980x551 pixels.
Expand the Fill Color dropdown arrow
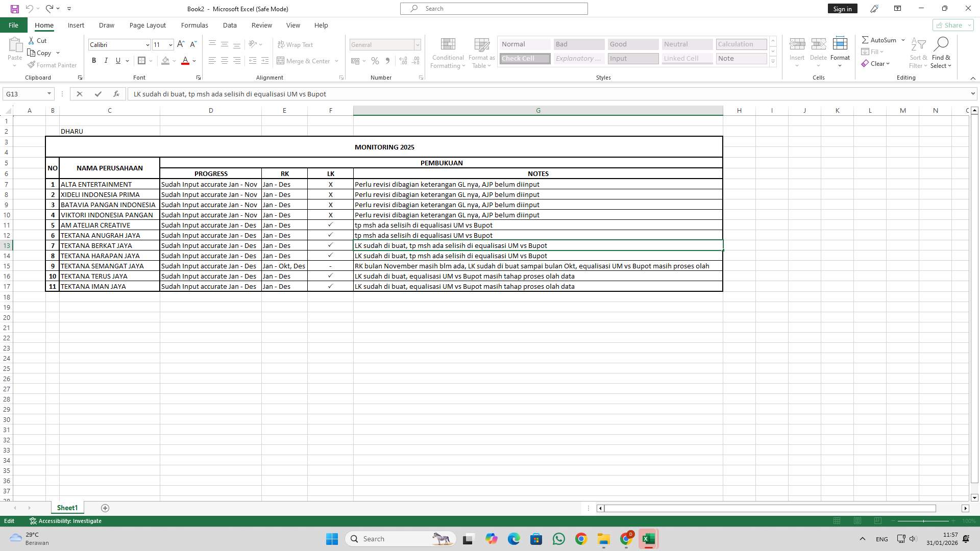[174, 61]
